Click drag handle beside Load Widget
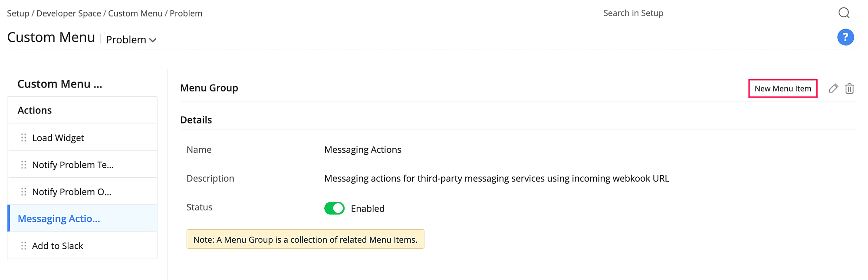The width and height of the screenshot is (868, 280). pos(23,138)
